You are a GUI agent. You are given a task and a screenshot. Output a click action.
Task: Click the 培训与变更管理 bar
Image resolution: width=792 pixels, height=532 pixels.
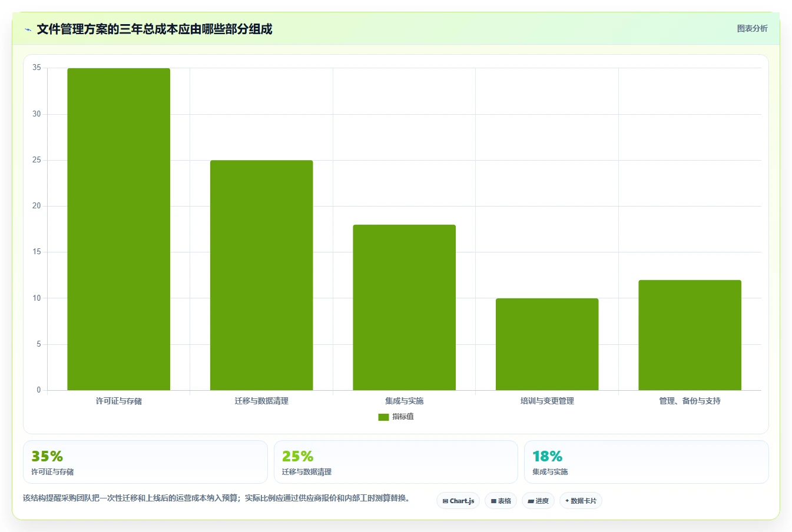click(547, 344)
